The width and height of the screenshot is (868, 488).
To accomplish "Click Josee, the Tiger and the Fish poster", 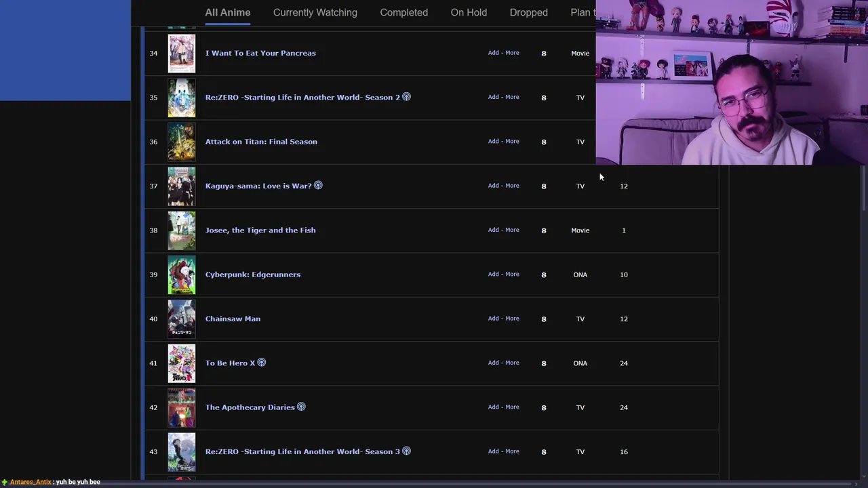I will pyautogui.click(x=182, y=230).
